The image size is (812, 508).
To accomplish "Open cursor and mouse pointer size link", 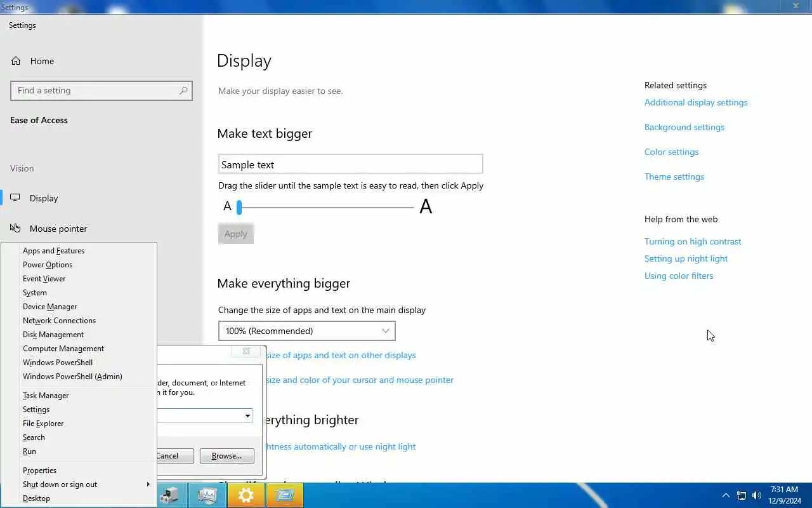I will [x=360, y=380].
